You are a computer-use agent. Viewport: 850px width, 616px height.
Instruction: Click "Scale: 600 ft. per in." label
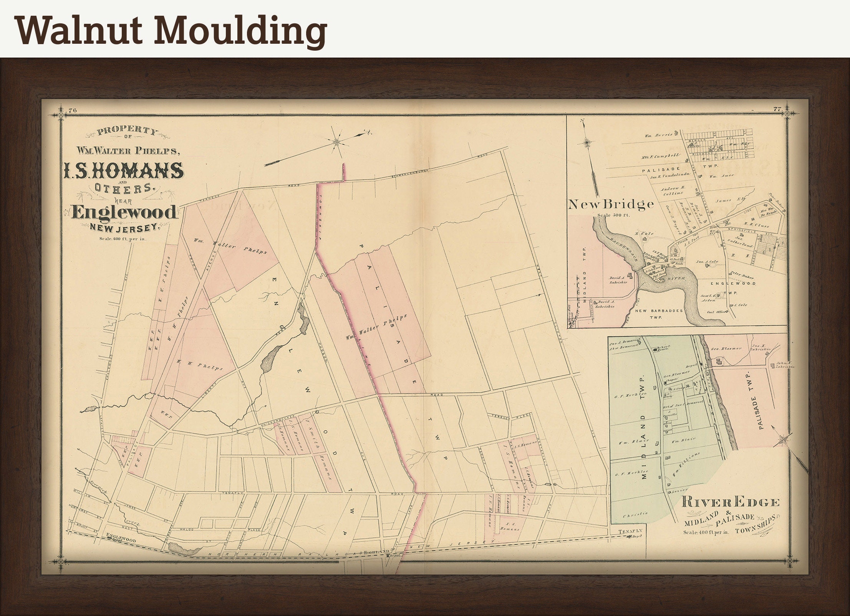123,239
